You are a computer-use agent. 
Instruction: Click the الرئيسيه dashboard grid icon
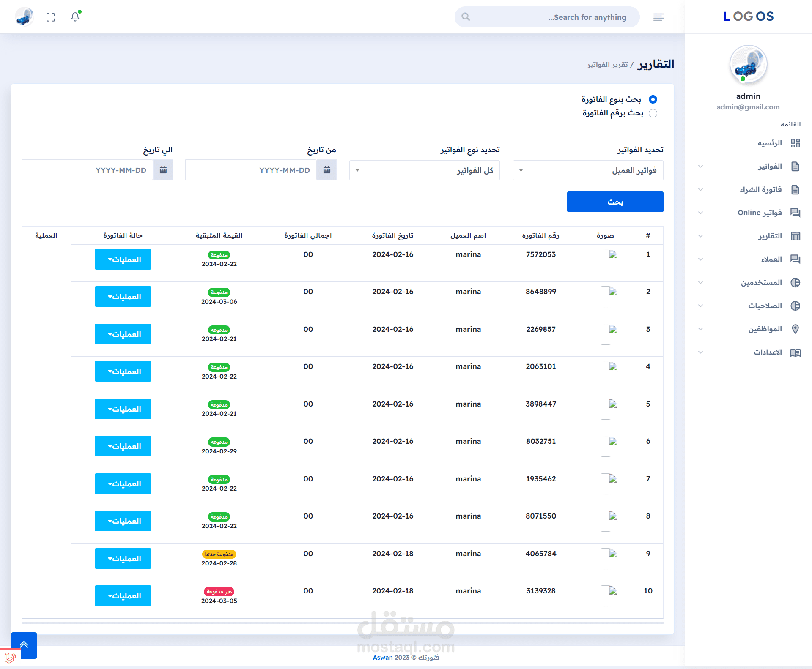795,143
